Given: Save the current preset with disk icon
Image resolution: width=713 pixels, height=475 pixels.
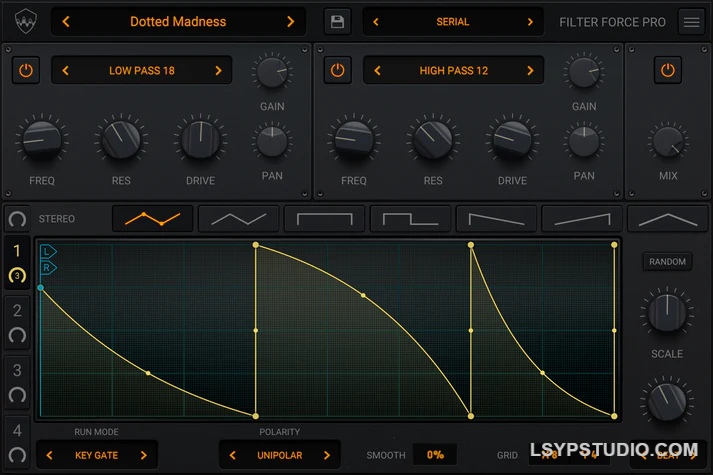Looking at the screenshot, I should click(337, 21).
